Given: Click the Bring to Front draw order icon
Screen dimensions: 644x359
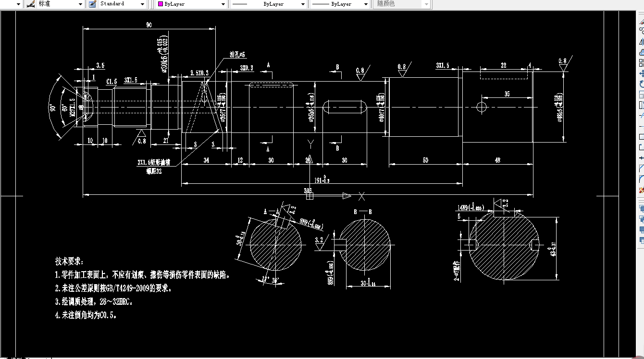Looking at the screenshot, I should (x=641, y=208).
